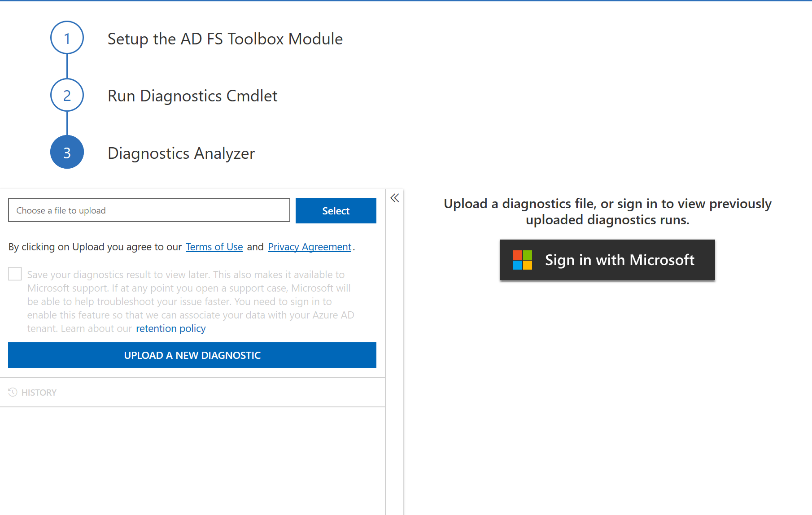Collapse the upload panel with double chevron

click(395, 198)
